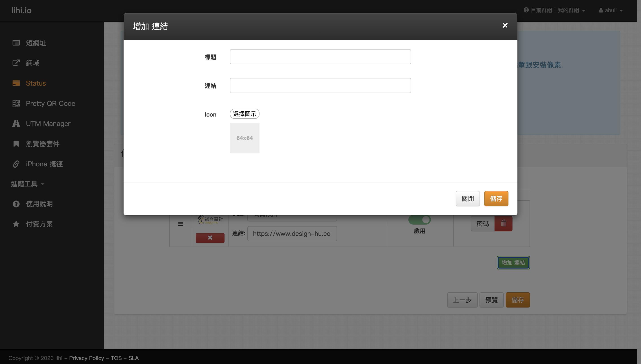The height and width of the screenshot is (364, 641).
Task: Click the design-hu logo thumbnail
Action: pyautogui.click(x=210, y=220)
